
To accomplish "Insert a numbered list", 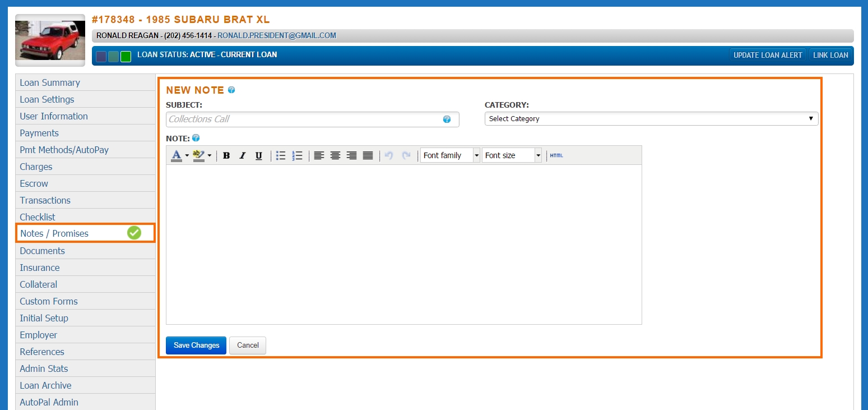I will 298,155.
